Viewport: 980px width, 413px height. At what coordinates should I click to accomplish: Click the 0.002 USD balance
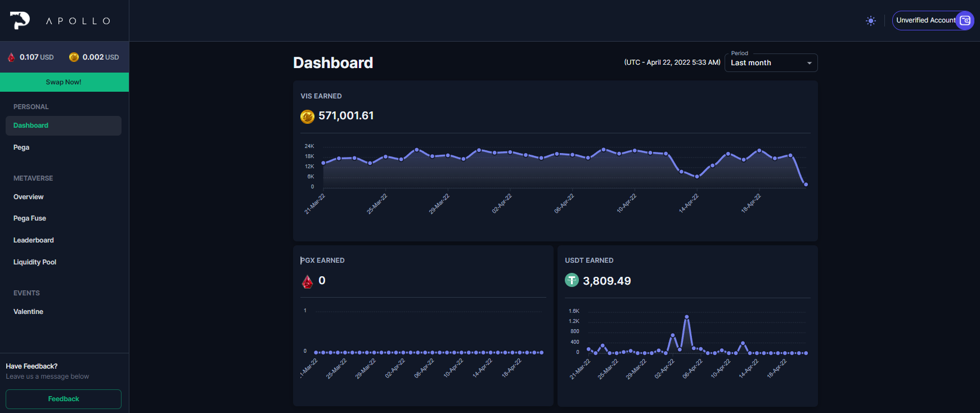101,57
